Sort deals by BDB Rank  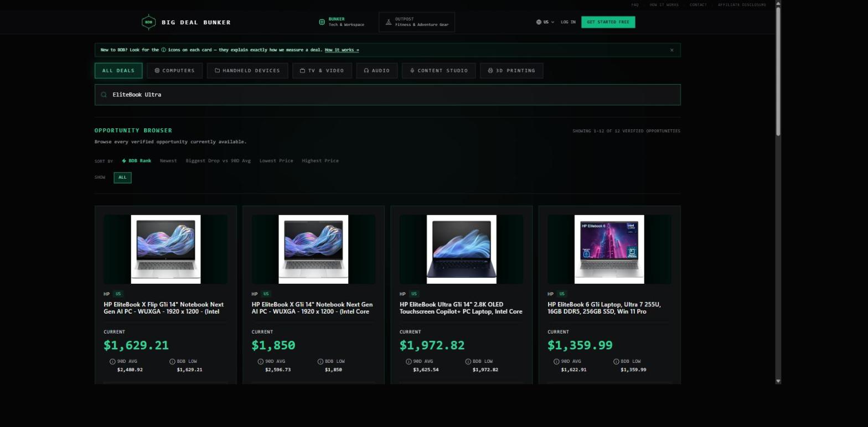(x=136, y=161)
